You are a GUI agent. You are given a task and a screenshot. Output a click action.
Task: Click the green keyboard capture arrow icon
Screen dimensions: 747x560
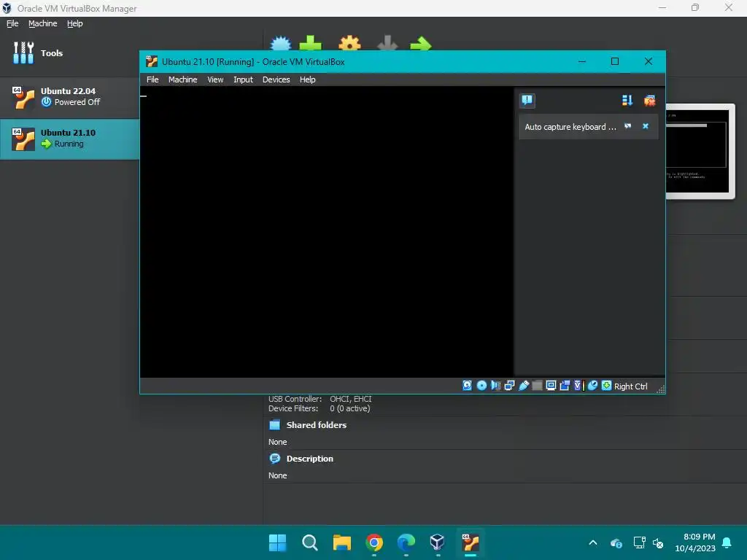[606, 386]
